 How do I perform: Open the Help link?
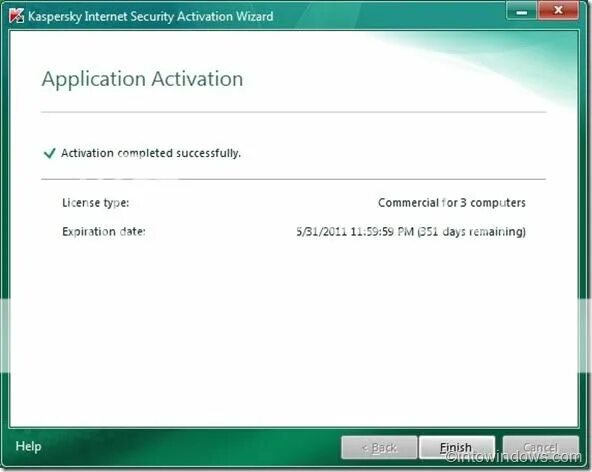[28, 446]
